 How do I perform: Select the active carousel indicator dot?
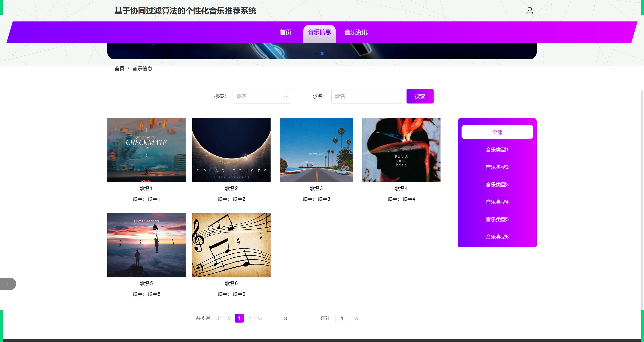tap(322, 53)
